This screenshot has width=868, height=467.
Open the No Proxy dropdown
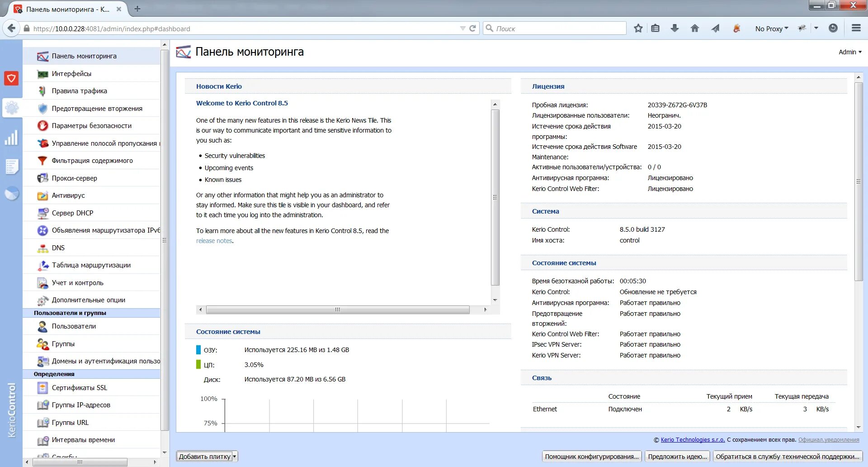(x=771, y=29)
